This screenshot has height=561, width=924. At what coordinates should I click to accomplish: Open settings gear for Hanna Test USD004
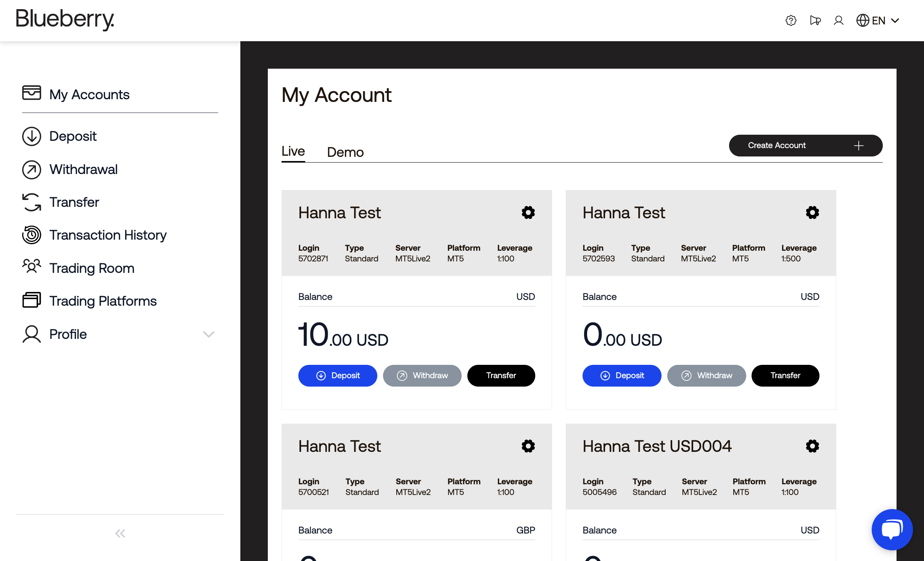pos(812,446)
